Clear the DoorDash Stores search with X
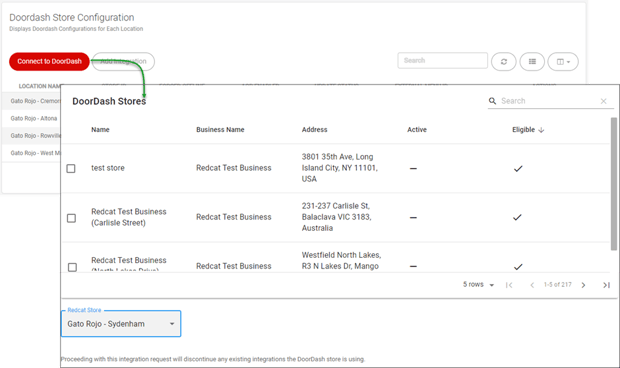 tap(603, 101)
